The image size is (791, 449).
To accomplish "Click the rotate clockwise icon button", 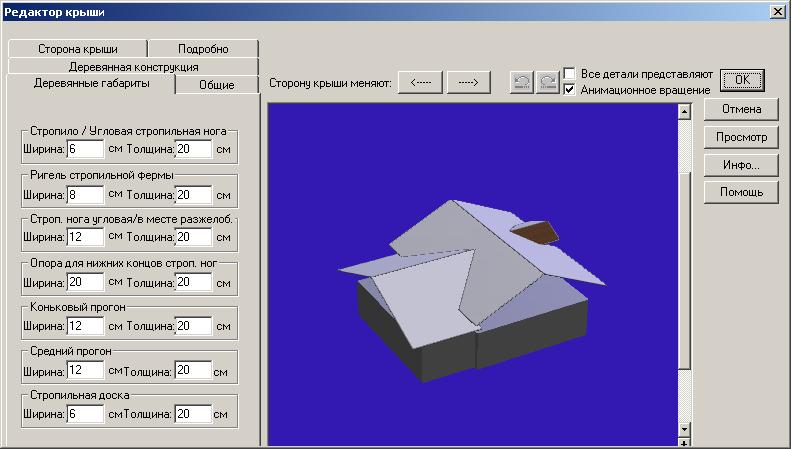I will pos(547,82).
